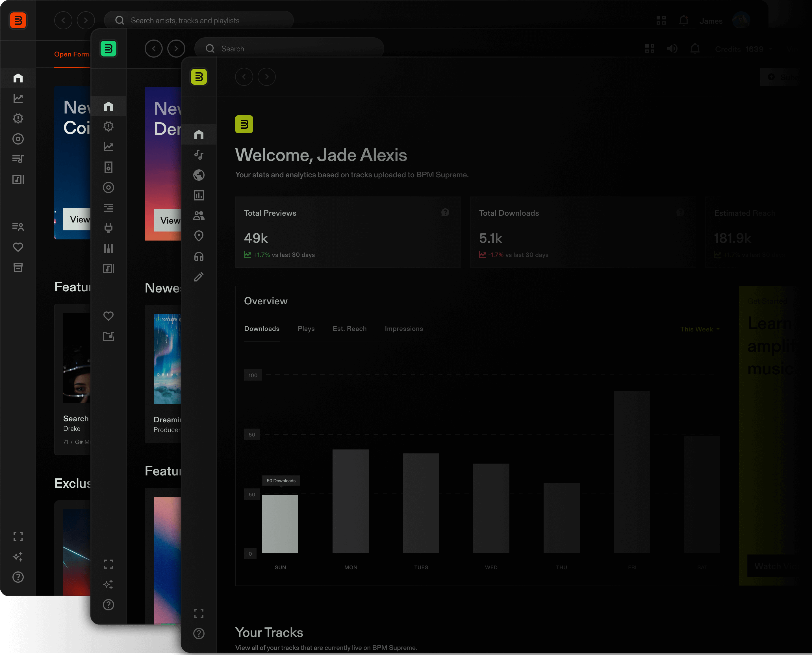Click the green BPM logo in the middle window
This screenshot has width=812, height=655.
(108, 49)
